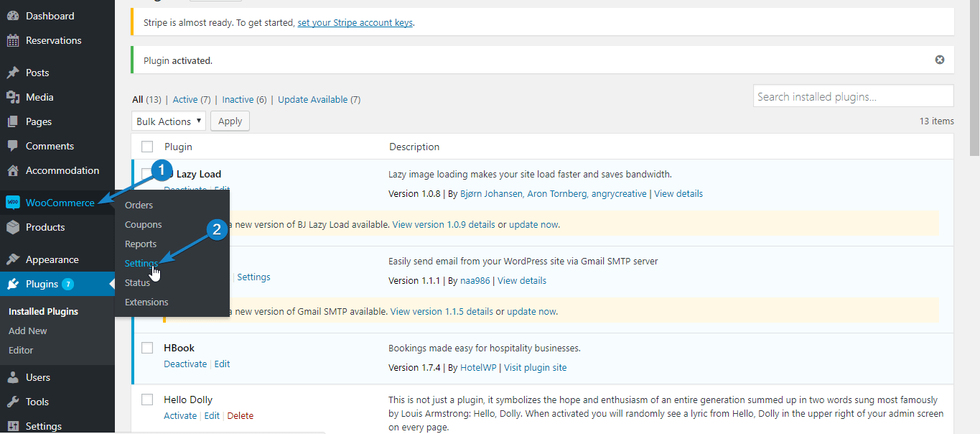Click the Search installed plugins field

(854, 96)
